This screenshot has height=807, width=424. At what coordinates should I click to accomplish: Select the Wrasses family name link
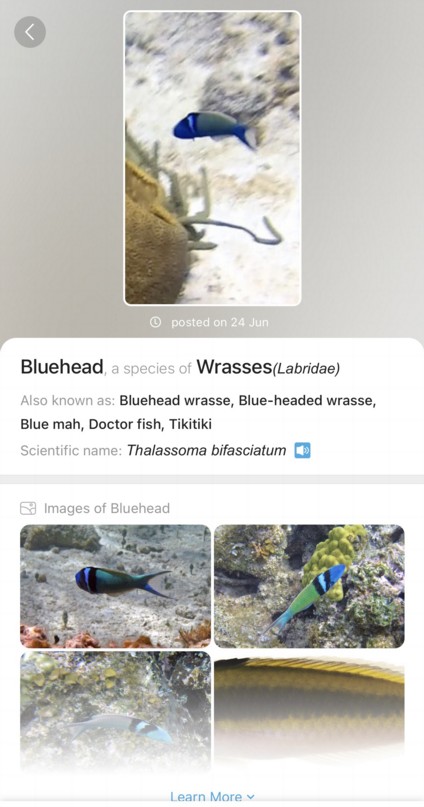coord(234,367)
